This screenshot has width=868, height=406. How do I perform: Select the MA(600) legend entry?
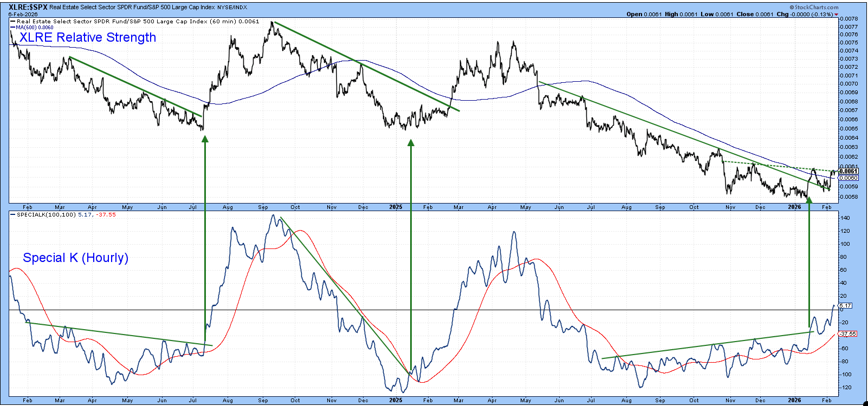click(x=34, y=27)
